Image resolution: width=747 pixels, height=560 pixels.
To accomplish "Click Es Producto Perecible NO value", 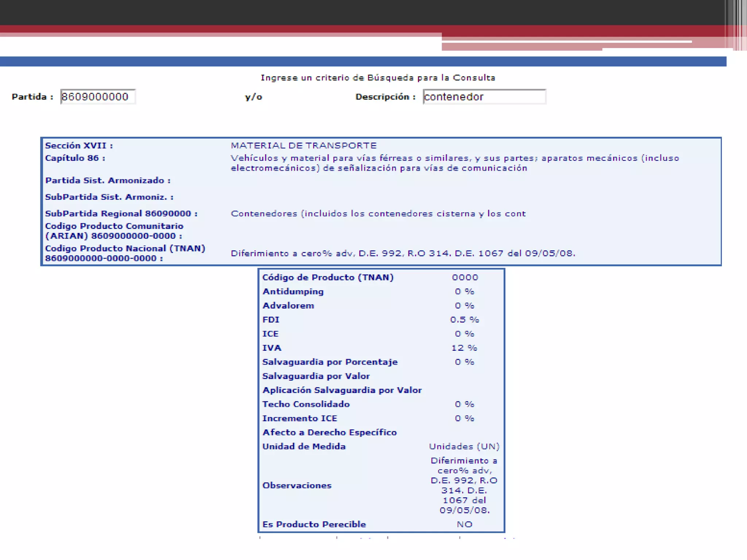I will [x=464, y=524].
